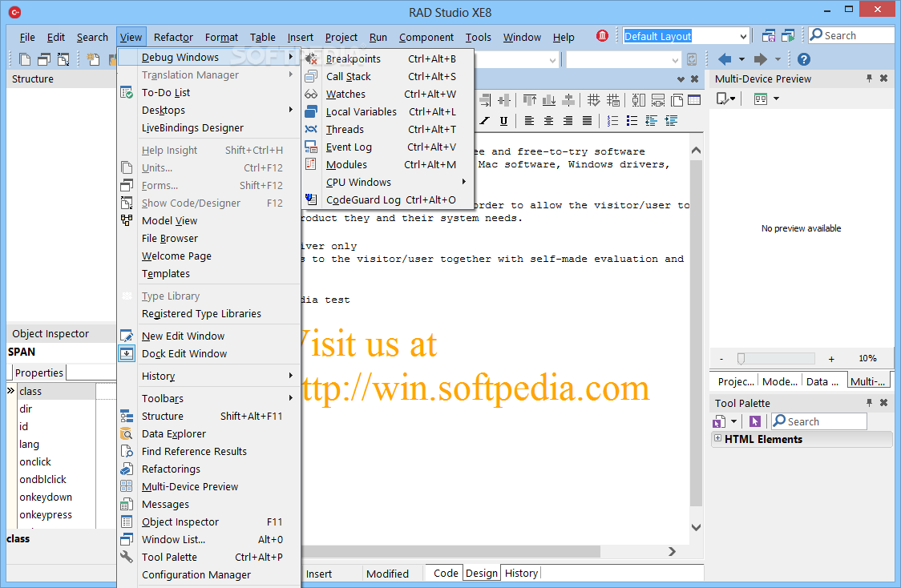Select Breakpoints from Debug Windows submenu

(x=388, y=58)
